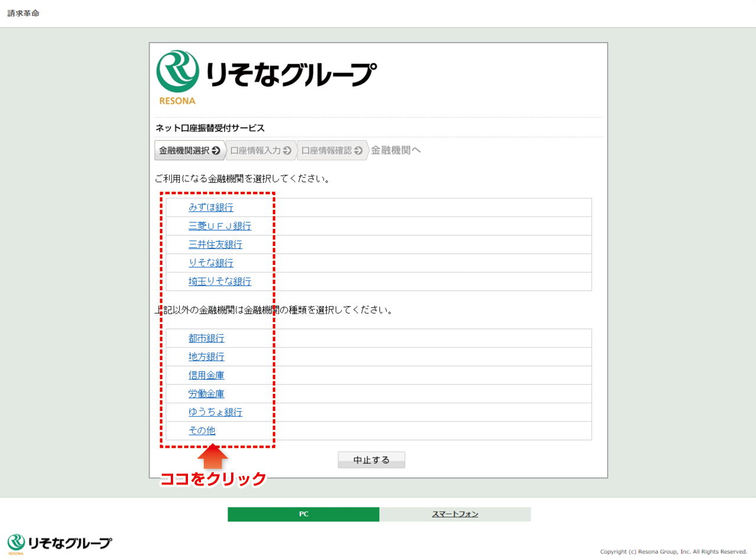Select 信用金庫 category link
Image resolution: width=756 pixels, height=560 pixels.
(x=206, y=375)
